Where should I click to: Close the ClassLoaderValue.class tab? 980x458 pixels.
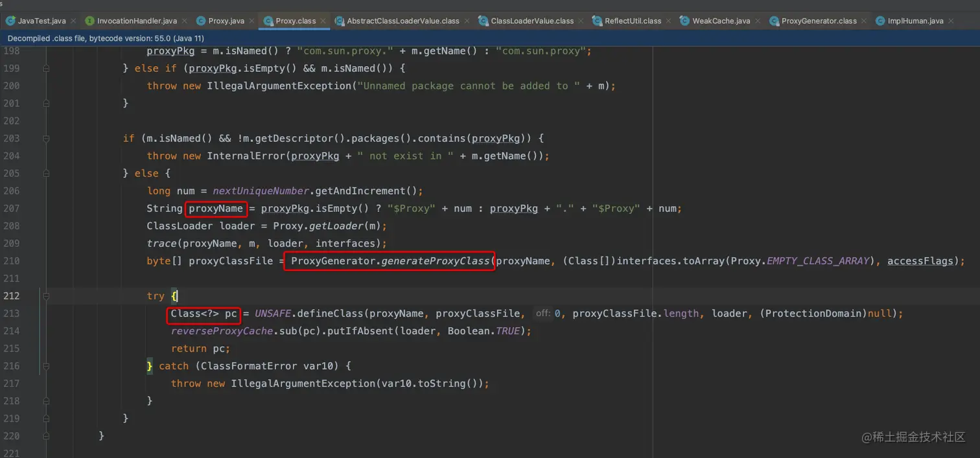click(580, 21)
